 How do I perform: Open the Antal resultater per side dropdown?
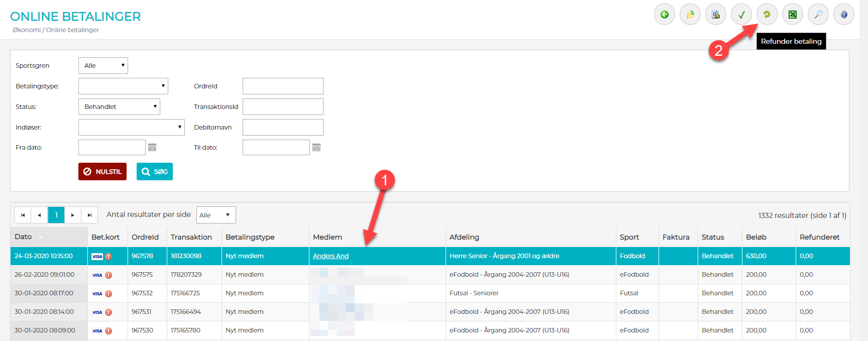pyautogui.click(x=215, y=215)
